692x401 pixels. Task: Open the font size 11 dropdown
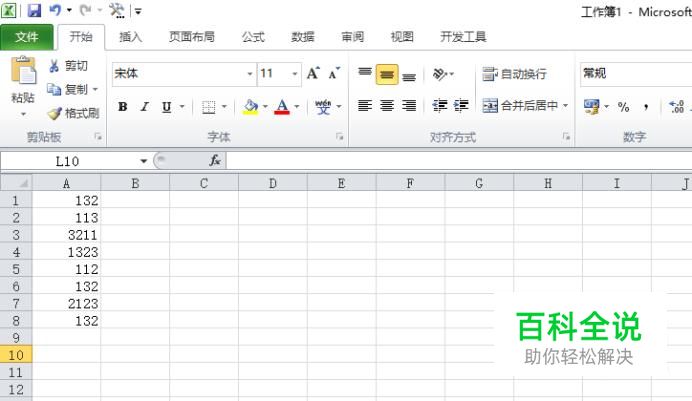point(295,74)
